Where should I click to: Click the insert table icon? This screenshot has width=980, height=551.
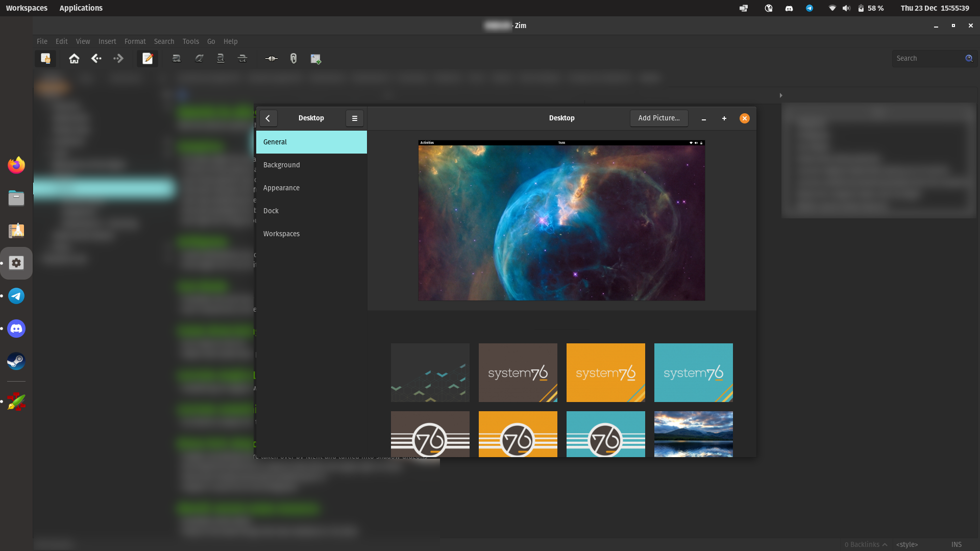click(x=315, y=59)
